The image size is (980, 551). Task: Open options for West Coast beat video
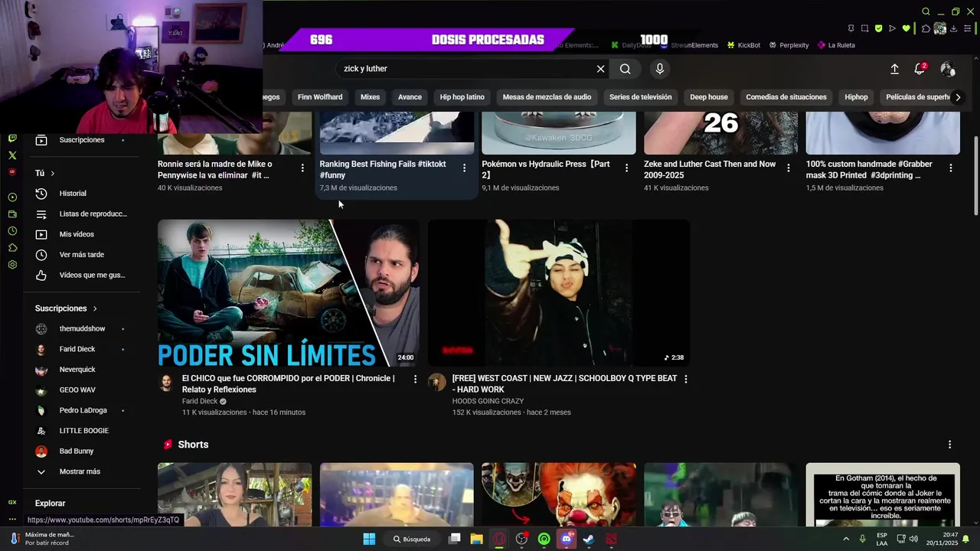(x=685, y=379)
